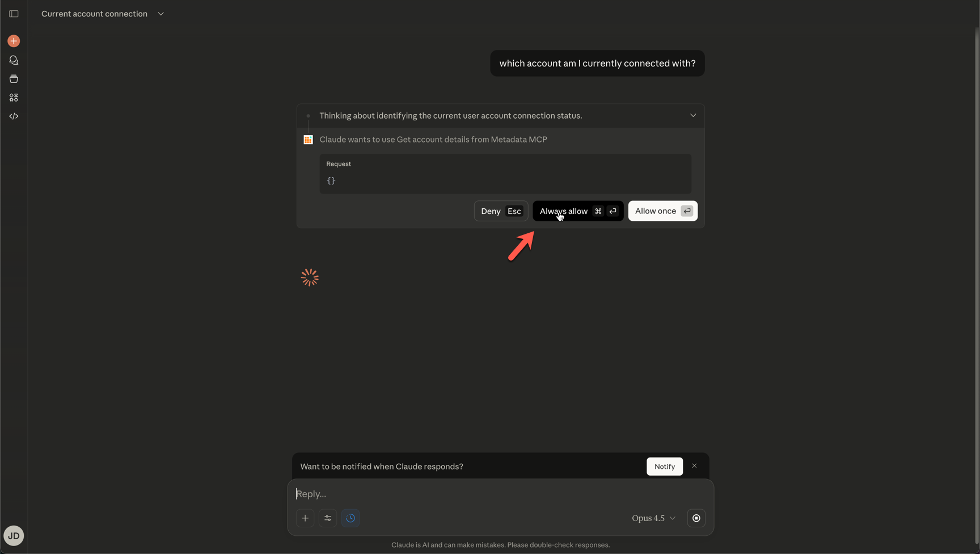The width and height of the screenshot is (980, 554).
Task: Click the JD profile avatar
Action: [14, 535]
